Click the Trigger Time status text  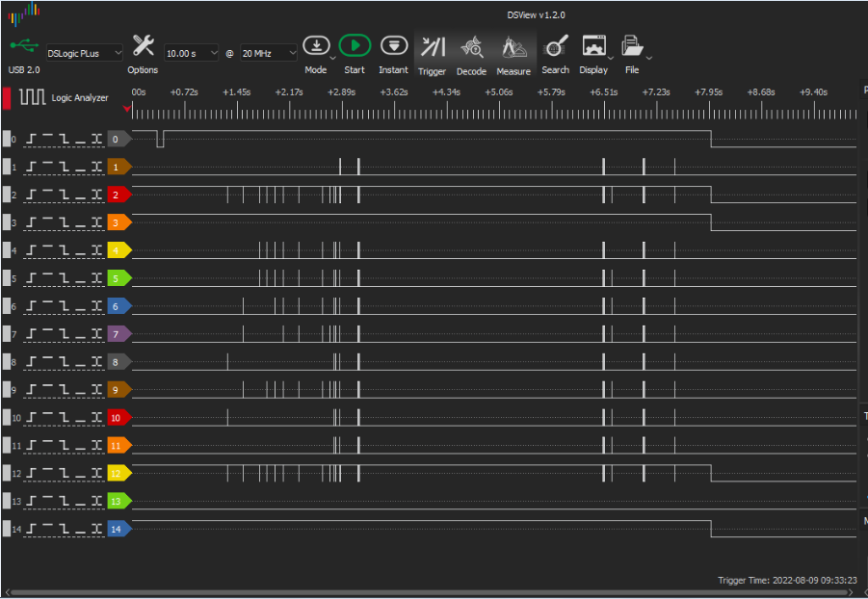coord(787,580)
